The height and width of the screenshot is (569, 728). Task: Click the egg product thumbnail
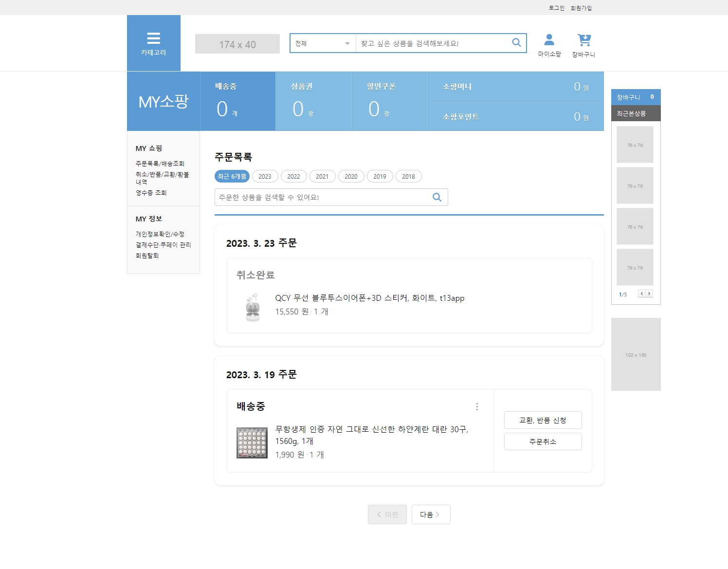click(252, 443)
